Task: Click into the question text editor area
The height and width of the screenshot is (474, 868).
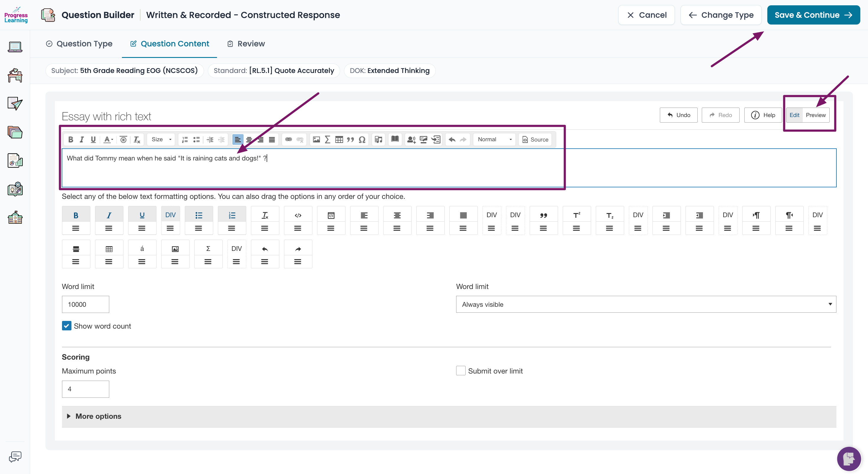Action: [x=449, y=168]
